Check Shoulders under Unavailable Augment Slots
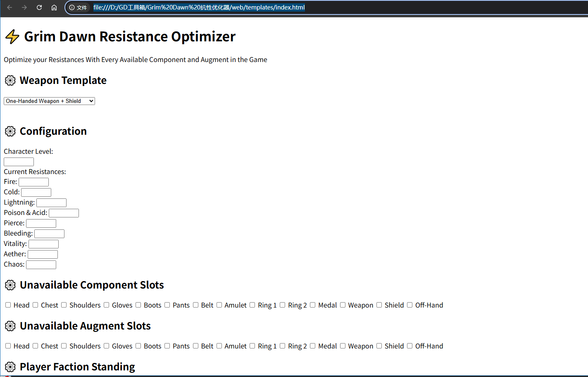Screen dimensions: 588x377 pyautogui.click(x=64, y=346)
